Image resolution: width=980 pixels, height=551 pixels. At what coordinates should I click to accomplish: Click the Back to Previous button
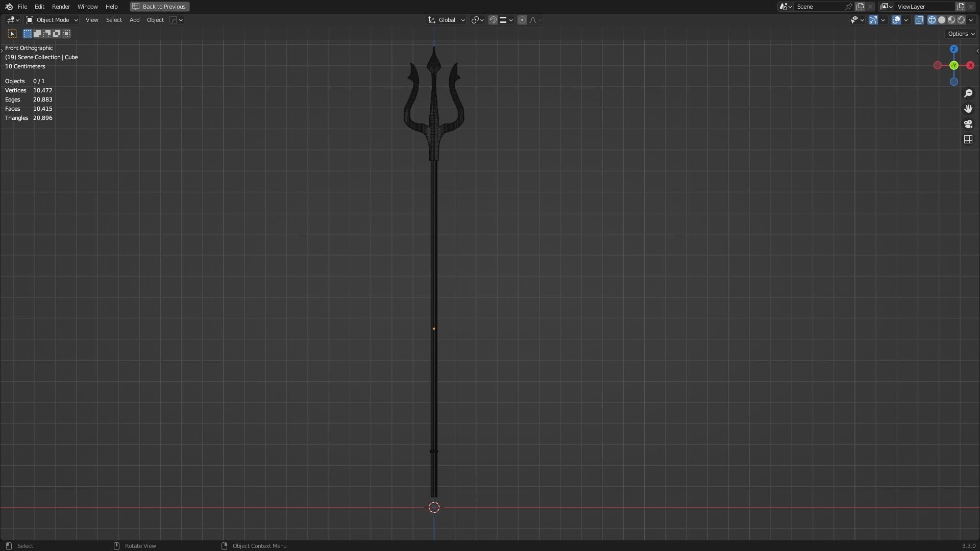tap(159, 7)
